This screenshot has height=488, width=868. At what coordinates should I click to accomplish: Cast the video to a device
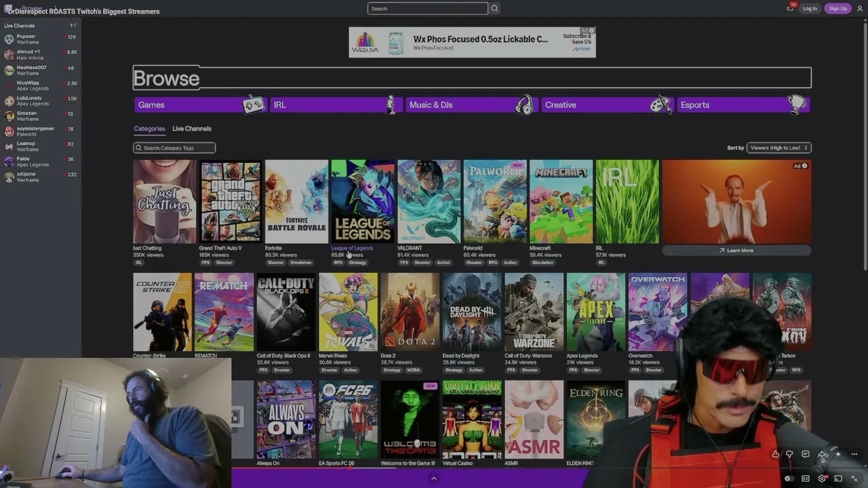point(838,479)
